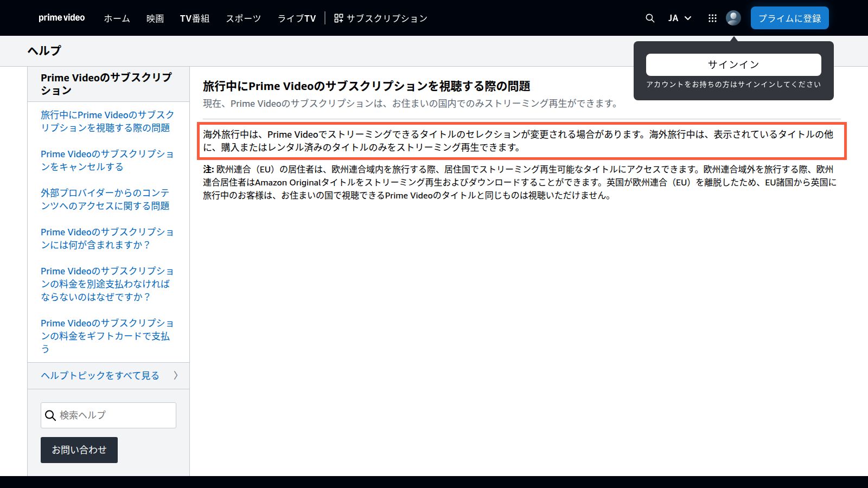This screenshot has width=868, height=488.
Task: Open the search magnifier in top bar
Action: 650,18
